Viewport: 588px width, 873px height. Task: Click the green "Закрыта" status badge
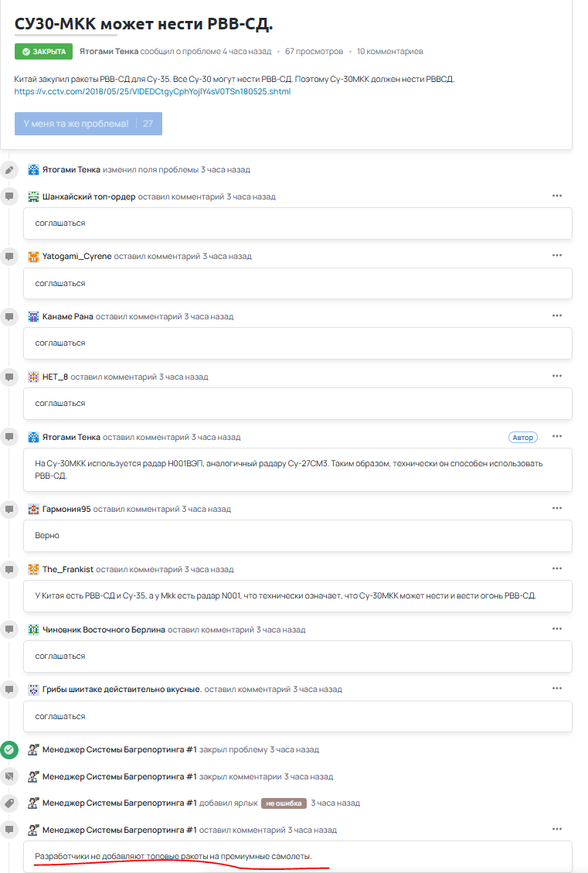[43, 52]
